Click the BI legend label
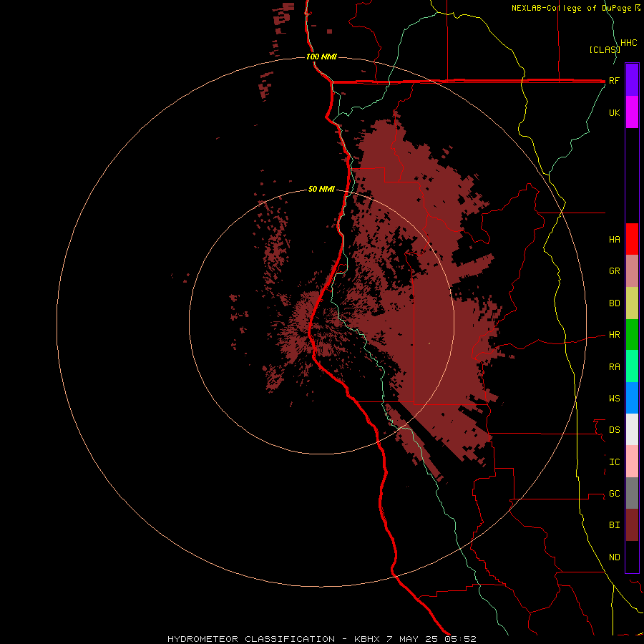Image resolution: width=644 pixels, height=644 pixels. click(x=615, y=525)
